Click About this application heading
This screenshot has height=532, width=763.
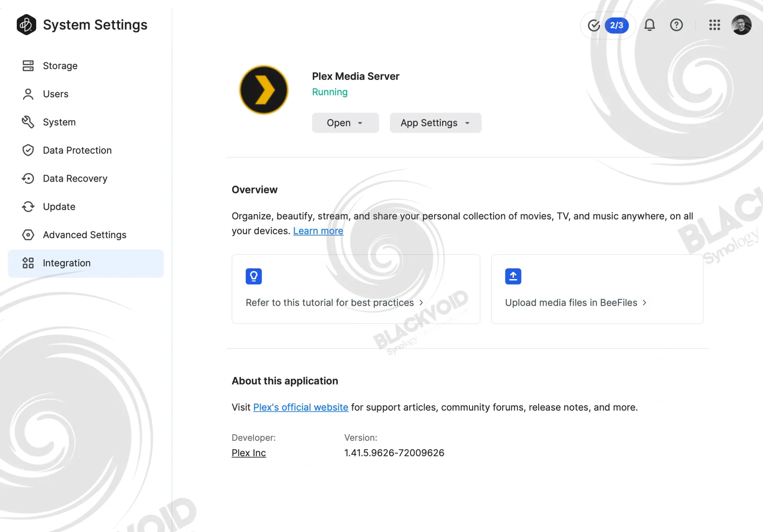285,381
